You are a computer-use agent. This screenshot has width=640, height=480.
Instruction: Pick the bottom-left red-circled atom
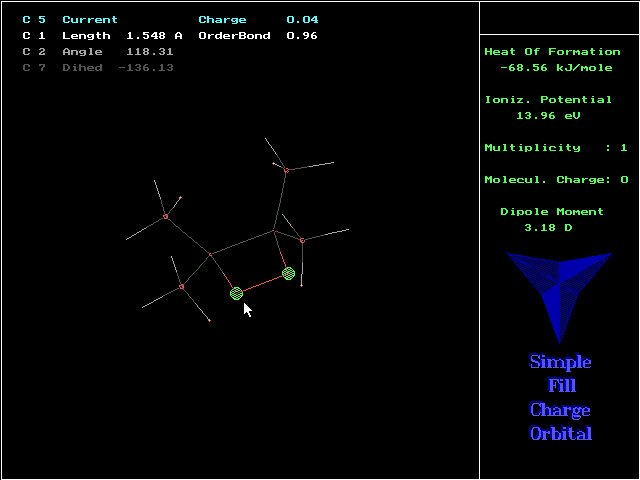point(181,287)
